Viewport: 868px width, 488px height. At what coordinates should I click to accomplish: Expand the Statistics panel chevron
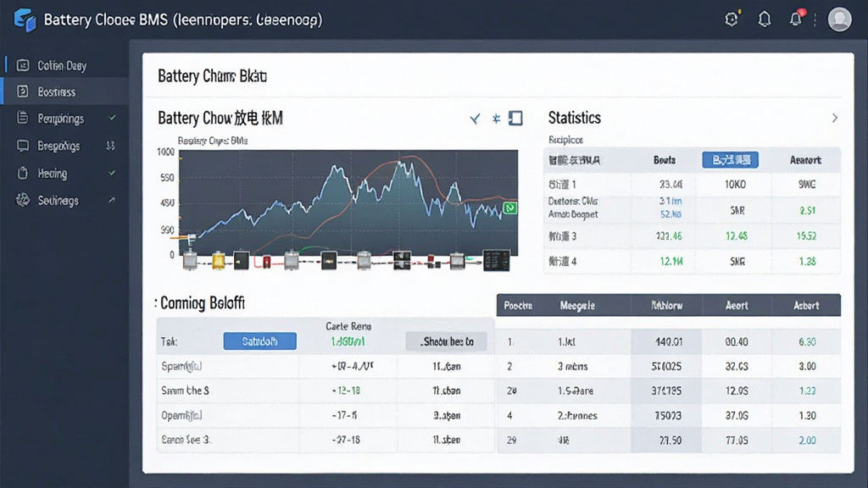pos(835,118)
